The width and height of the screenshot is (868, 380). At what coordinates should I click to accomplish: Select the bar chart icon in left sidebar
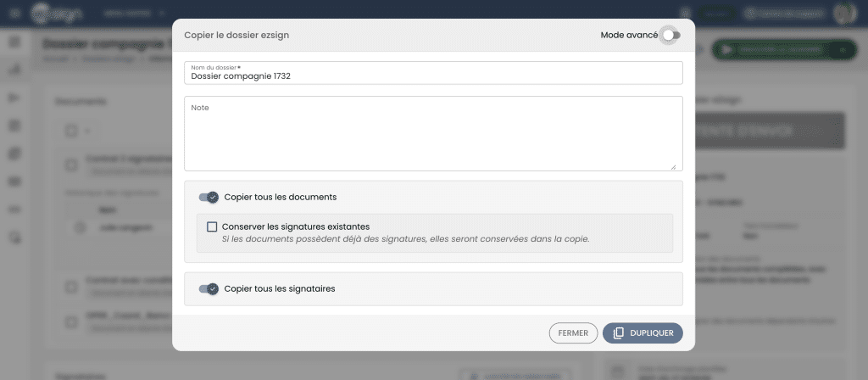[15, 70]
